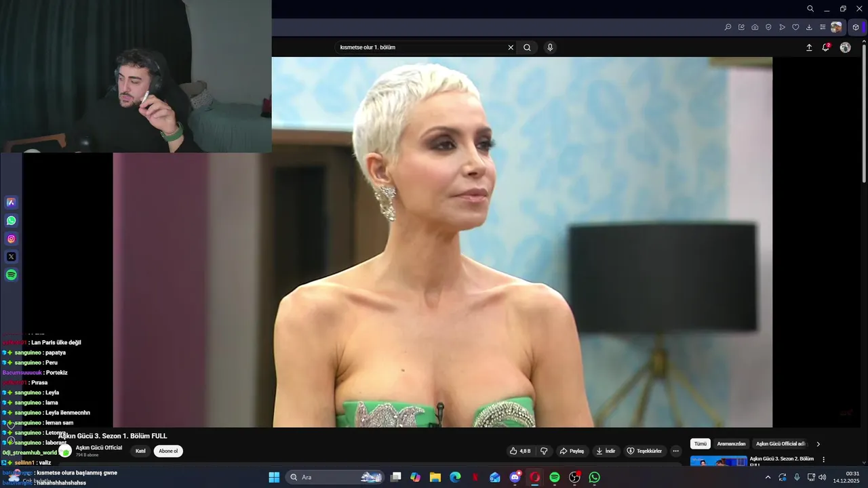Screen dimensions: 868x488
Task: Click the taskbar Ara search box
Action: click(x=336, y=477)
